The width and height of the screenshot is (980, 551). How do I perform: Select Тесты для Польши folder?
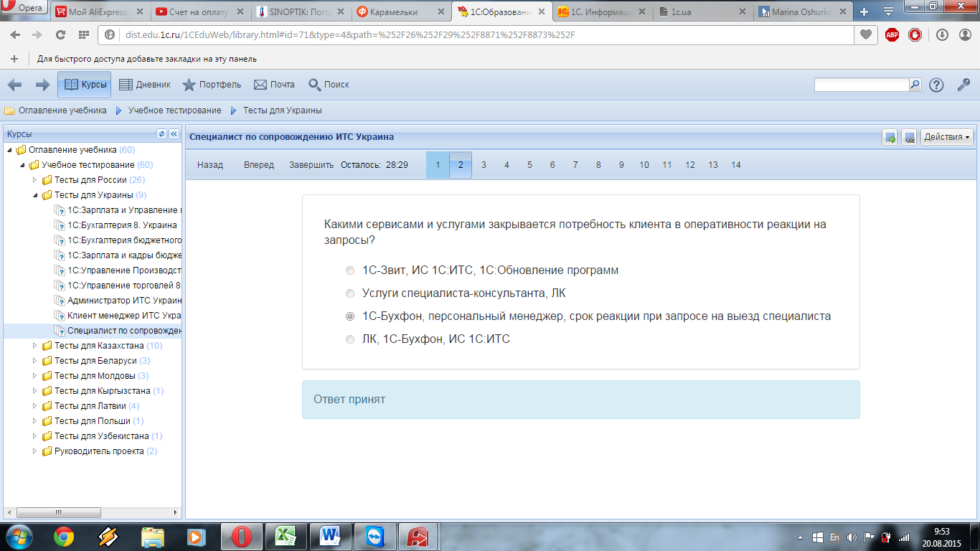pos(93,421)
